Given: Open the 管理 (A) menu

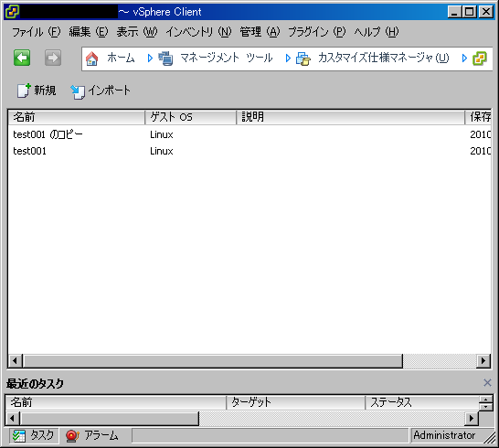Looking at the screenshot, I should (260, 32).
